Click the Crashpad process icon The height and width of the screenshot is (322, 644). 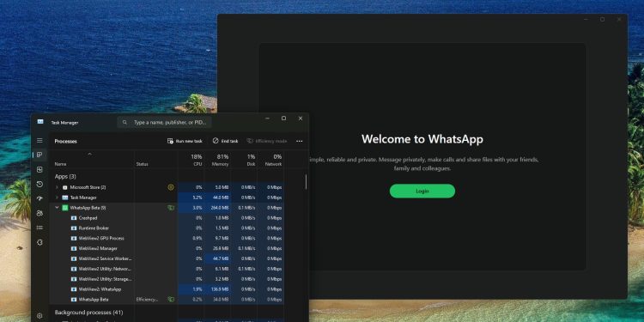click(x=74, y=218)
